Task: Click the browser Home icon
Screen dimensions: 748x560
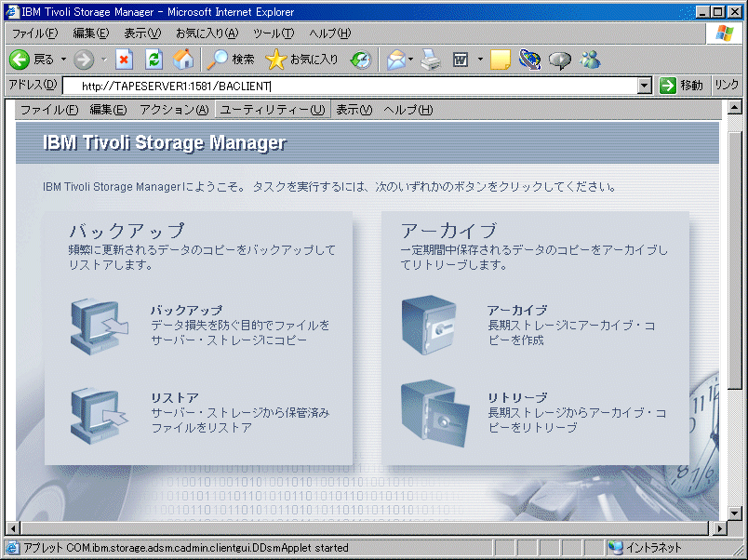Action: pyautogui.click(x=183, y=60)
